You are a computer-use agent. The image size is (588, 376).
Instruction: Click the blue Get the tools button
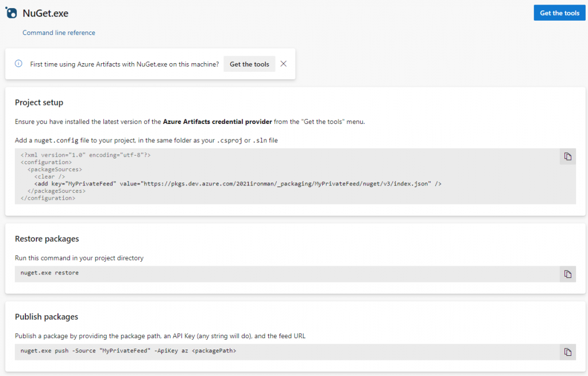point(559,13)
